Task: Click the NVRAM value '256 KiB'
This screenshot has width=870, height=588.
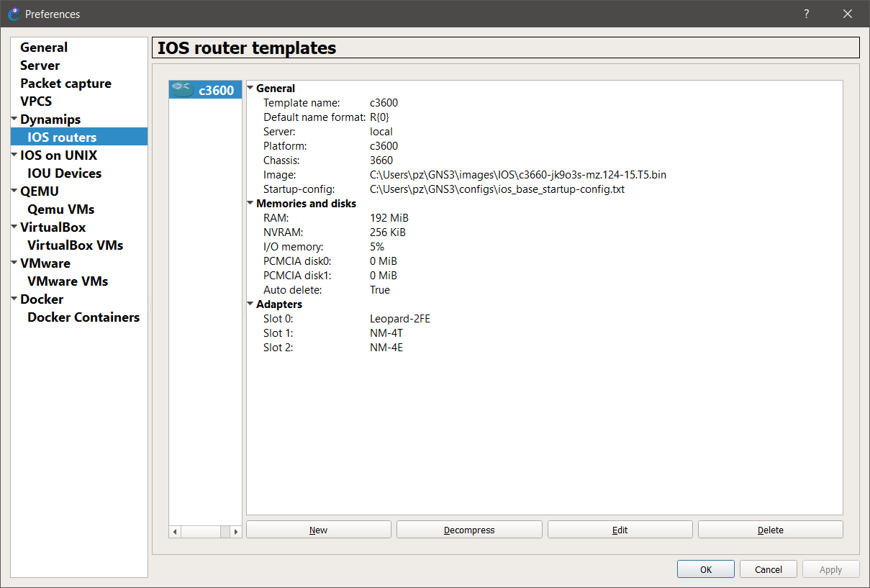Action: click(x=388, y=232)
